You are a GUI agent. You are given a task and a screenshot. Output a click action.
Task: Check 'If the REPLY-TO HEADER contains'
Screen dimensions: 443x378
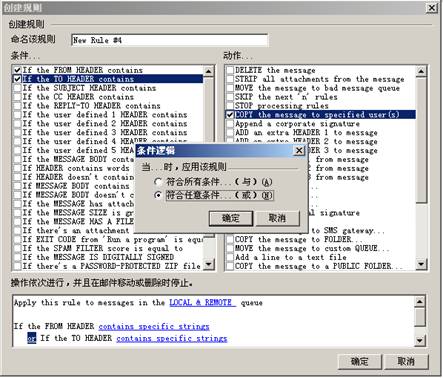(17, 106)
